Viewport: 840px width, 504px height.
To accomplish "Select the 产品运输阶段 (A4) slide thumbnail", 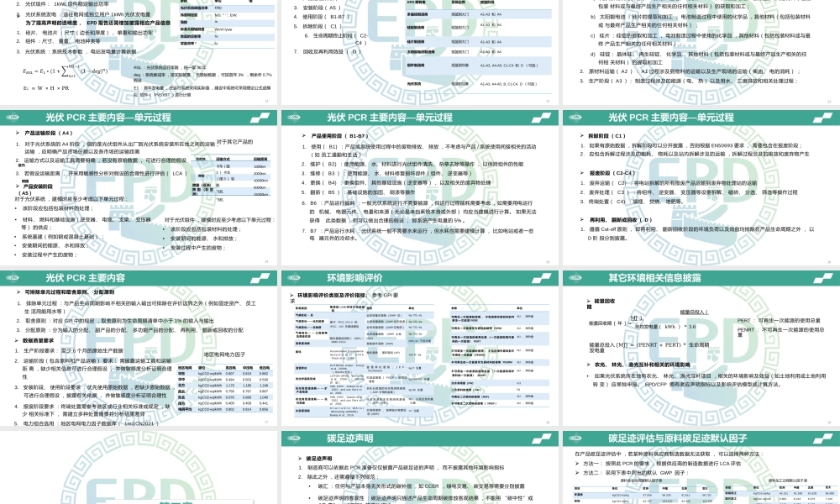I will (x=139, y=187).
